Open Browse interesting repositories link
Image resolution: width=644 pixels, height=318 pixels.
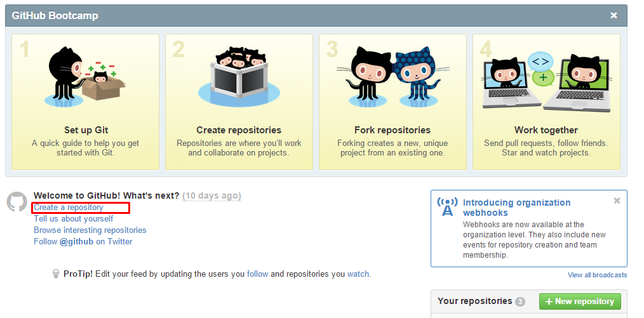coord(90,230)
